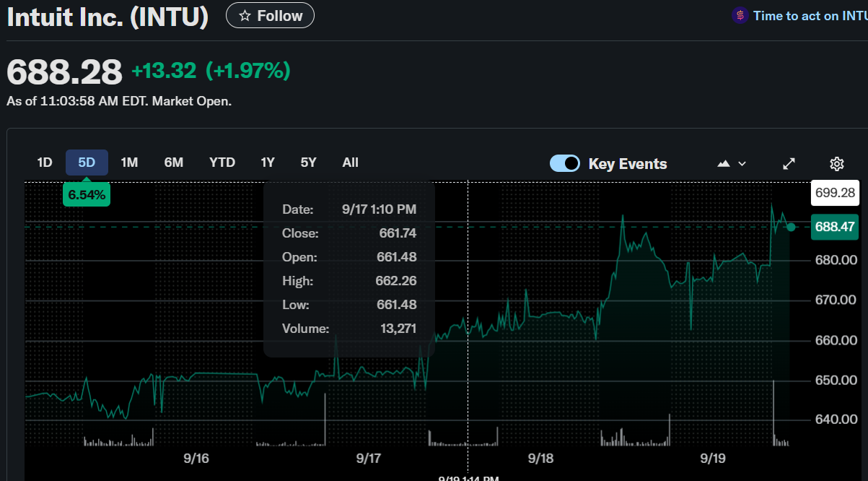The image size is (868, 481).
Task: Open chart settings gear icon
Action: coord(837,164)
